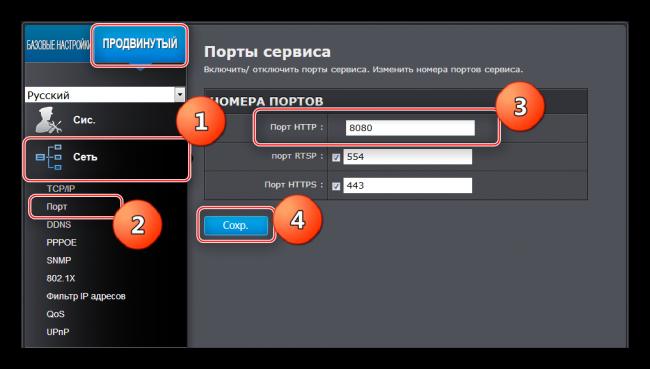This screenshot has height=369, width=650.
Task: Click the Порты сервиса heading
Action: pos(267,52)
